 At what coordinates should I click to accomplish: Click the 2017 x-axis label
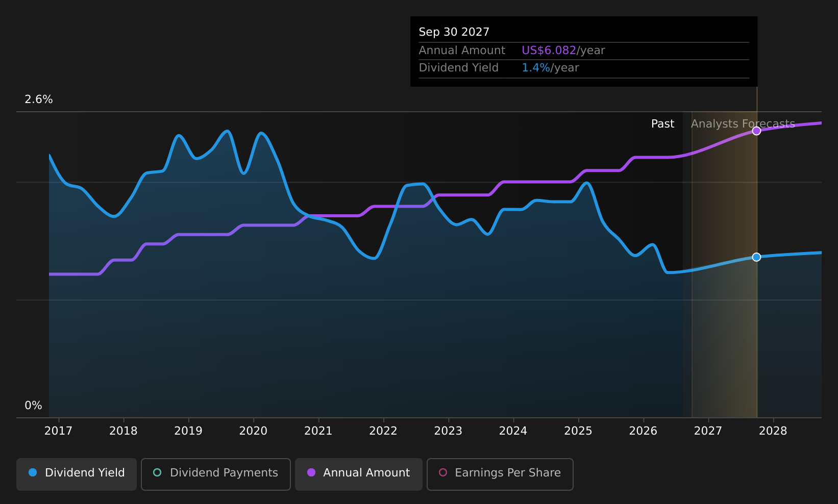pos(58,431)
